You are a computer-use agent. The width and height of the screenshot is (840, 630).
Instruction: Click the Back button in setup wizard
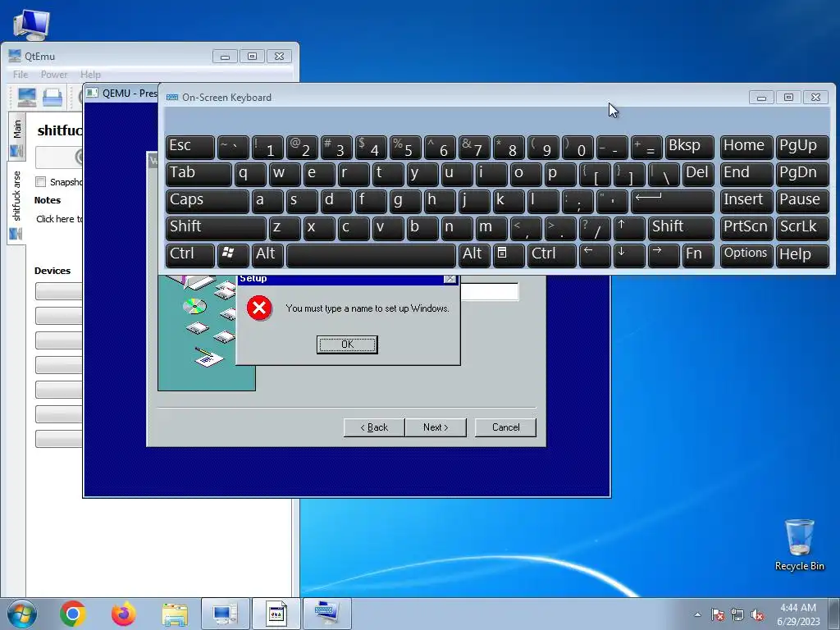[x=374, y=427]
